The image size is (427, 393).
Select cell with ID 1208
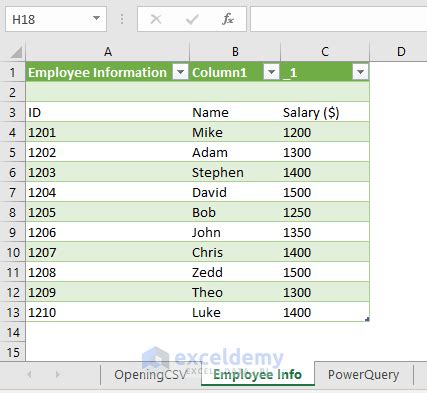tap(108, 272)
